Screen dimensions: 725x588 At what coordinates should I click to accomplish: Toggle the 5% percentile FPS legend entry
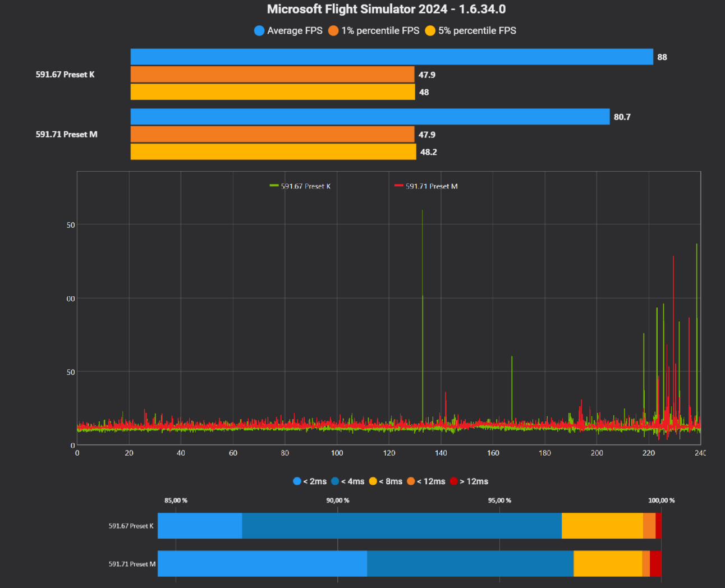point(470,31)
